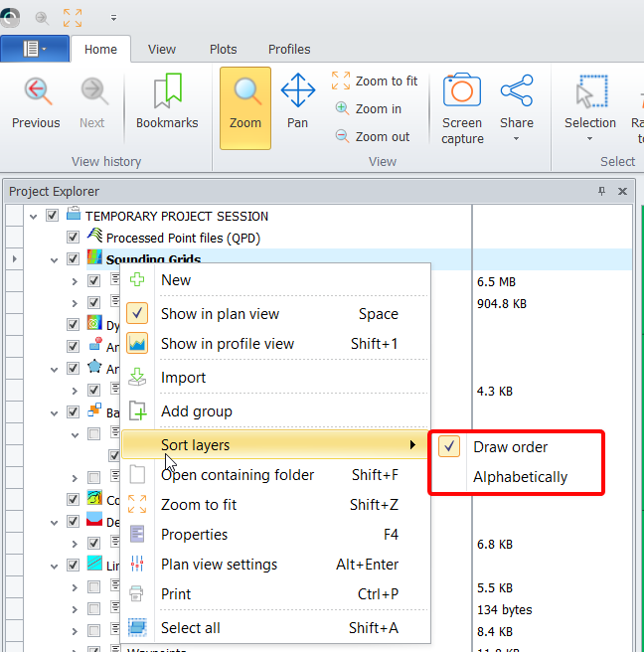Click Zoom to fit in ribbon
Viewport: 644px width, 652px height.
375,81
